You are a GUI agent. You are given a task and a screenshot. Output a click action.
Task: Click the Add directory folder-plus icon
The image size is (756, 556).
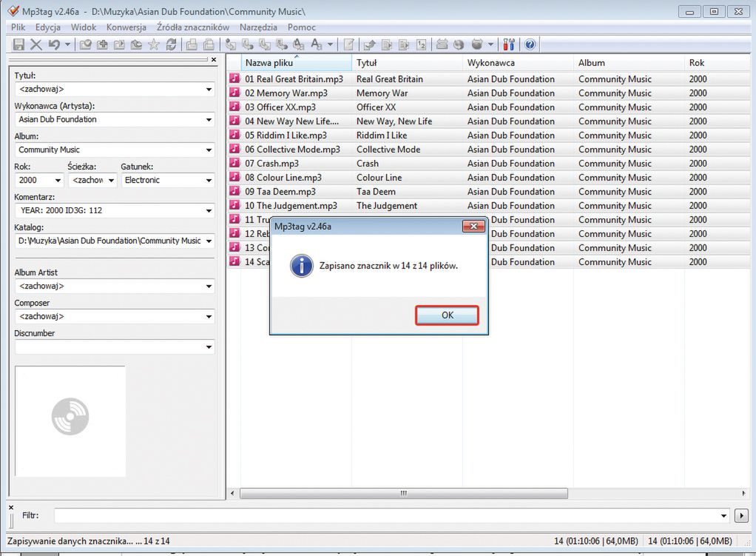click(x=102, y=45)
